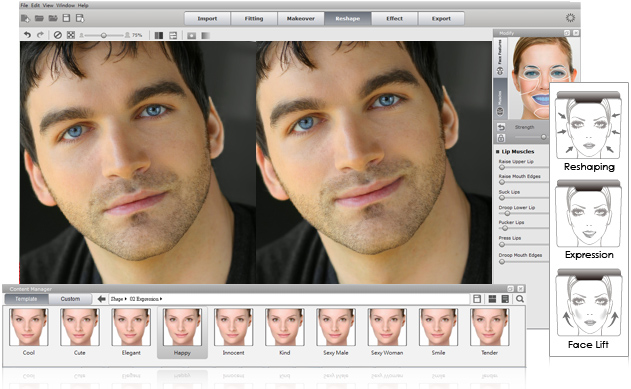Switch to the Fitting stage

254,19
